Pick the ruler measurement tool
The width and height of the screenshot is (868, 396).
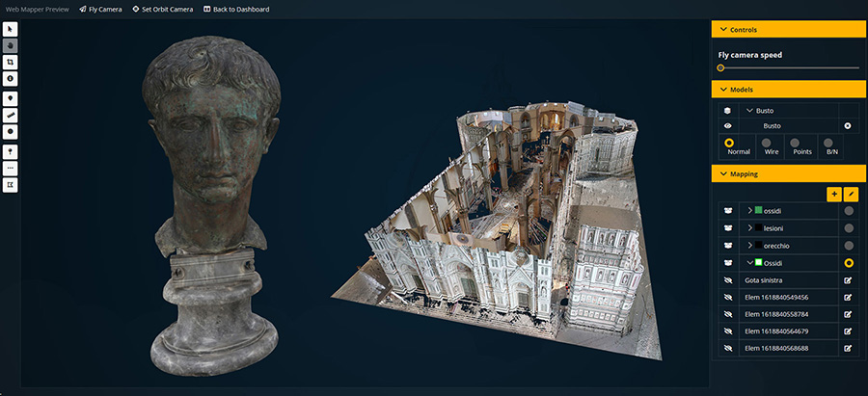pyautogui.click(x=10, y=115)
